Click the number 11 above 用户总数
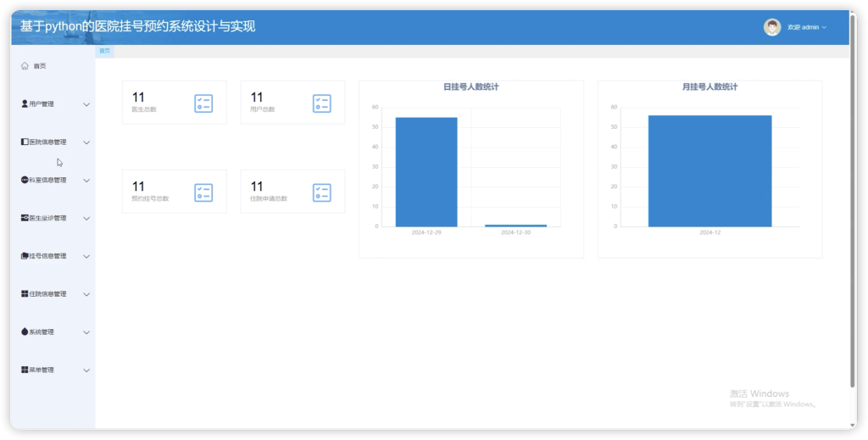Image resolution: width=868 pixels, height=440 pixels. click(256, 97)
